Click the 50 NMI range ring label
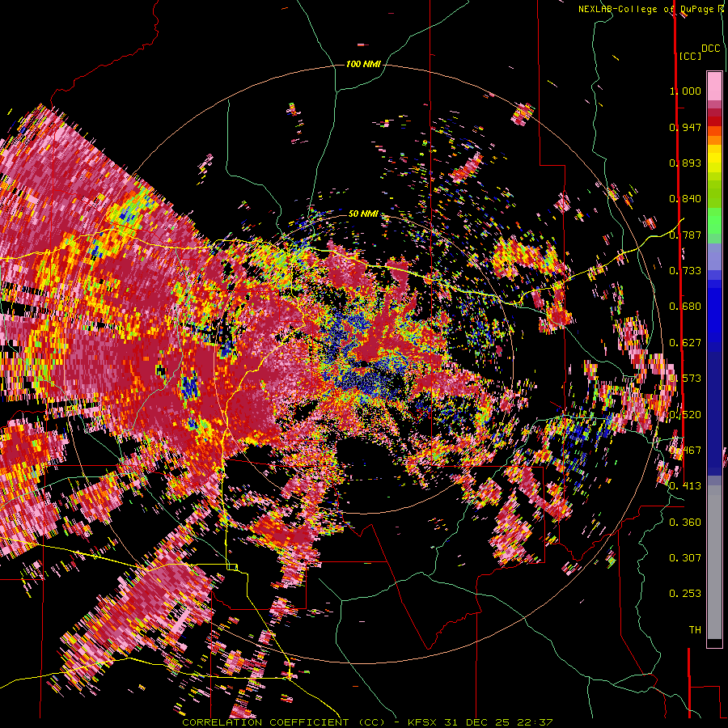The height and width of the screenshot is (728, 728). point(363,214)
